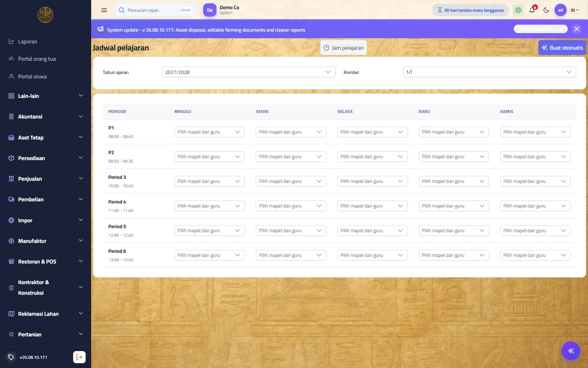Expand the Pembelian menu
This screenshot has width=588, height=368.
46,199
